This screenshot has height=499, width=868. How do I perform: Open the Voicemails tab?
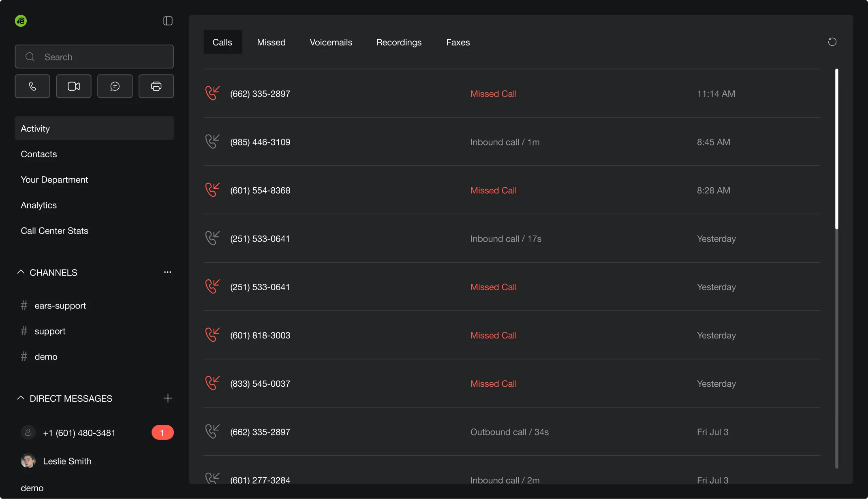pos(331,42)
